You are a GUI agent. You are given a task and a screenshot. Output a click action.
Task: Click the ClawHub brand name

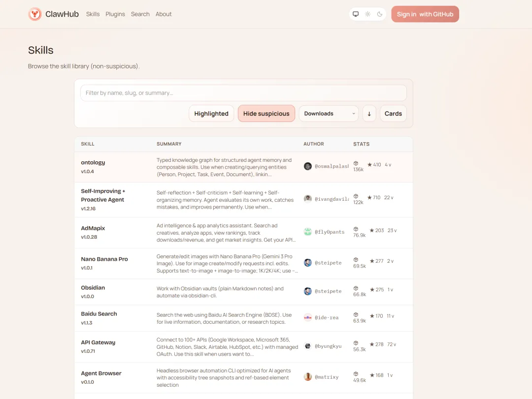62,14
